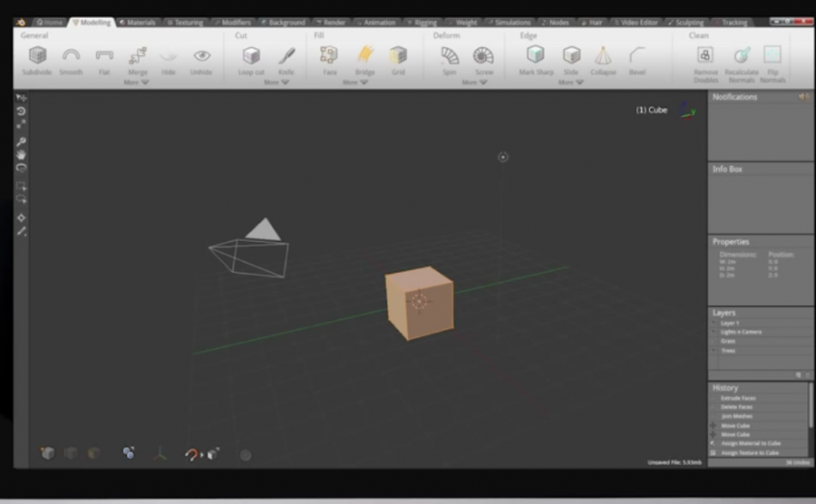
Task: Select Join Meshes history entry
Action: 758,416
